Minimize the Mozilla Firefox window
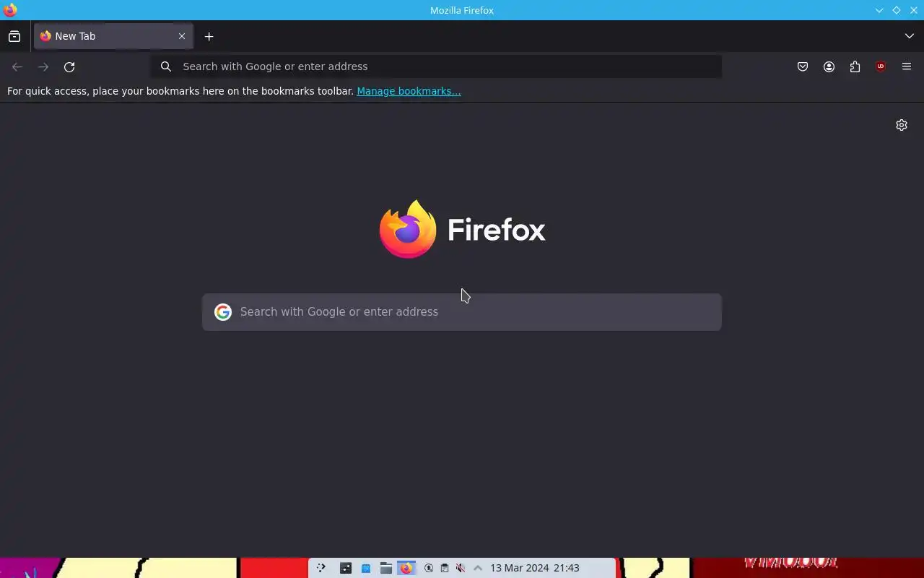 (879, 10)
